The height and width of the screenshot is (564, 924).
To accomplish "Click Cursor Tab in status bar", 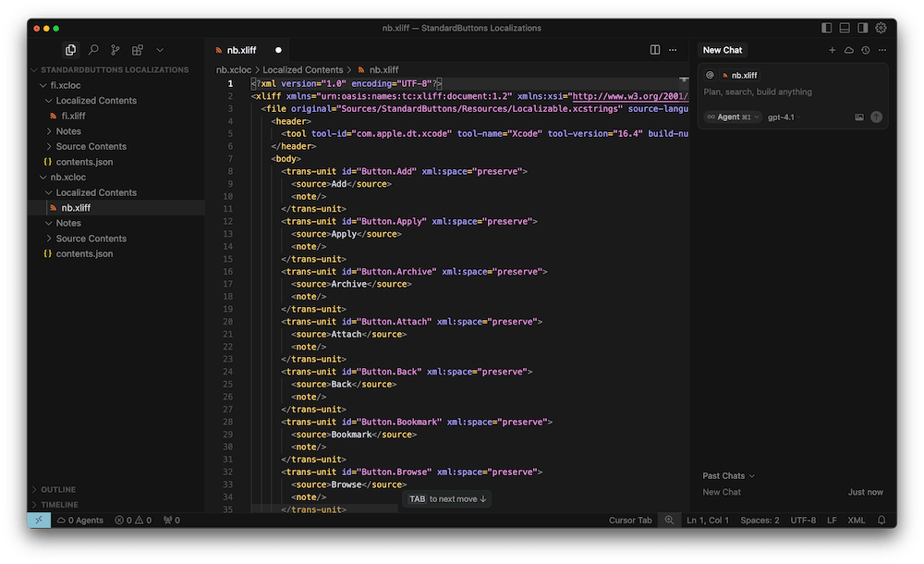I will (630, 521).
